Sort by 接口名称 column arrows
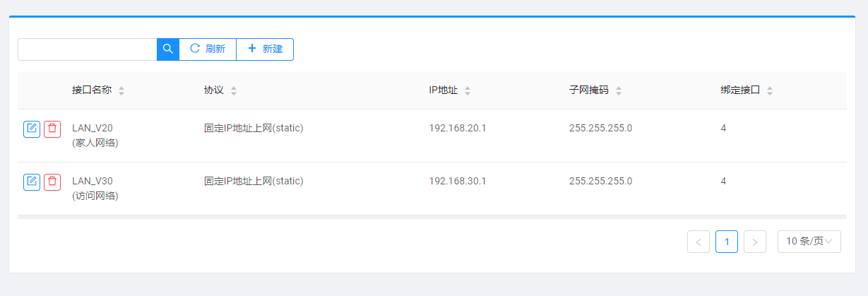This screenshot has height=296, width=868. 121,91
